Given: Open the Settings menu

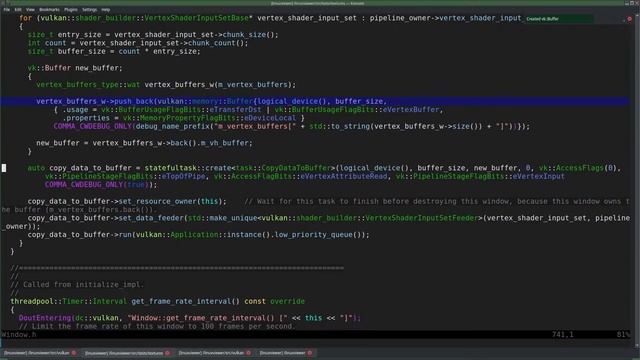Looking at the screenshot, I should click(x=89, y=9).
